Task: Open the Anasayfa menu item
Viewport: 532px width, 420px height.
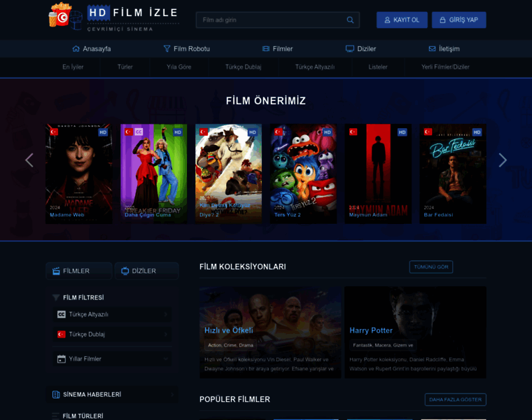Action: coord(92,49)
